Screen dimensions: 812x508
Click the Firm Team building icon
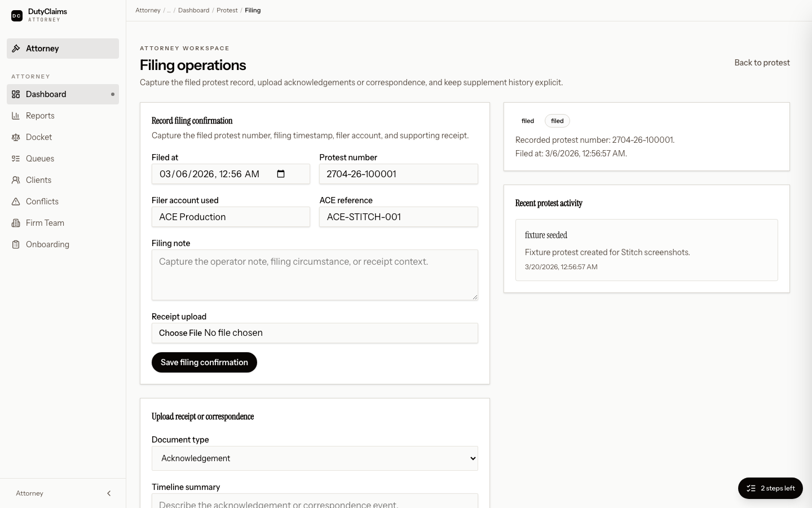(16, 223)
